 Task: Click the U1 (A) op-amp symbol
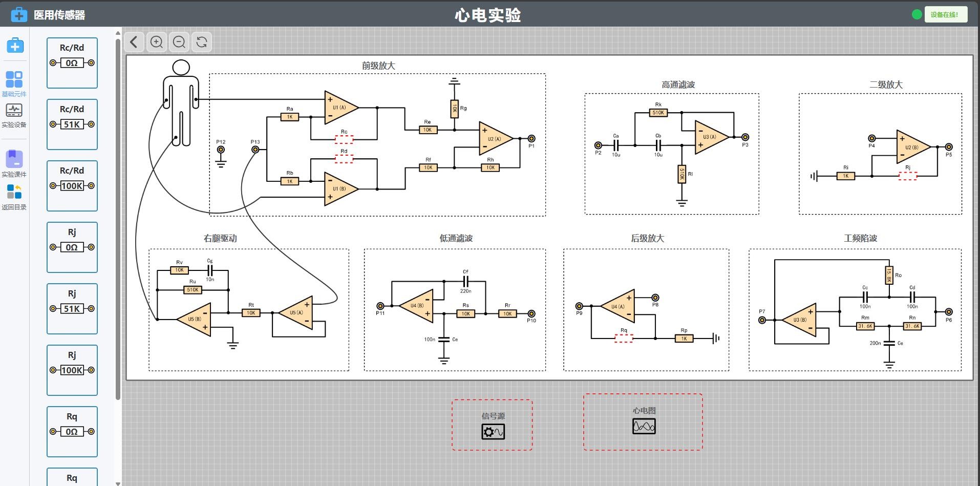tap(341, 108)
